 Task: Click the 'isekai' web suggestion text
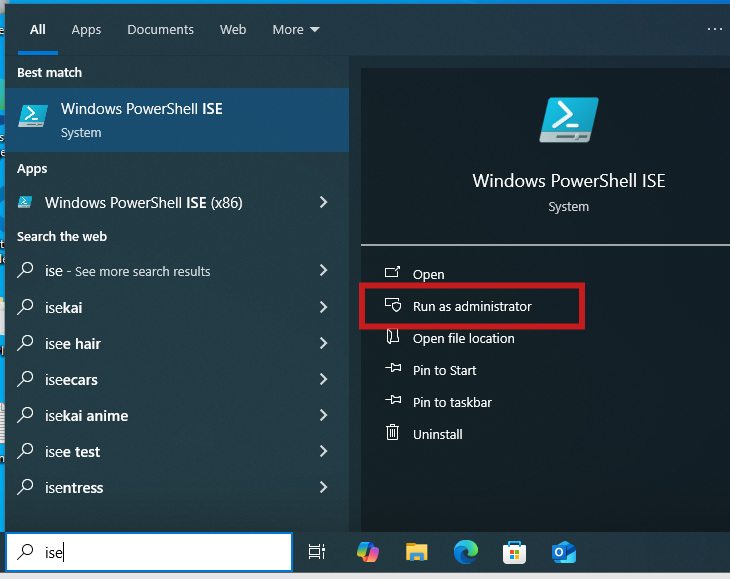[63, 308]
